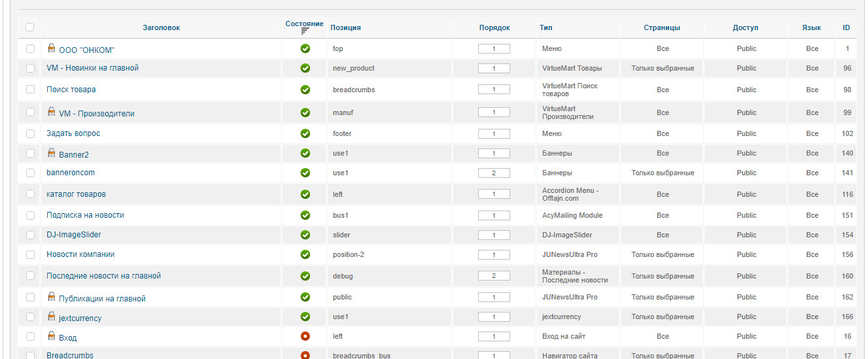Click the status icon for the Breadcrumbs module
Screen dimensions: 868x359
tap(305, 355)
